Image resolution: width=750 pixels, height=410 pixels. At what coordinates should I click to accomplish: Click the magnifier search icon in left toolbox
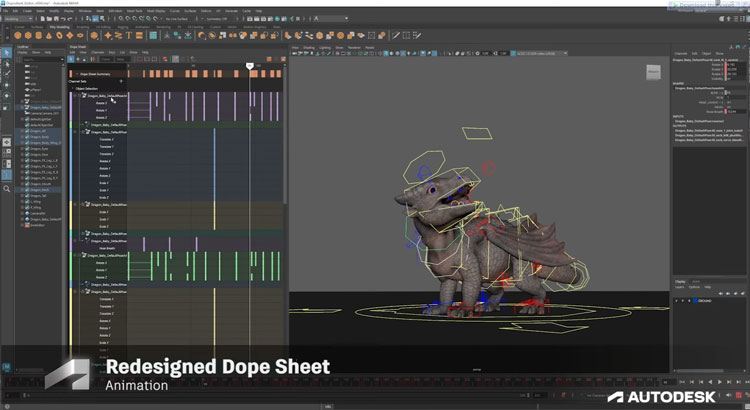click(7, 188)
